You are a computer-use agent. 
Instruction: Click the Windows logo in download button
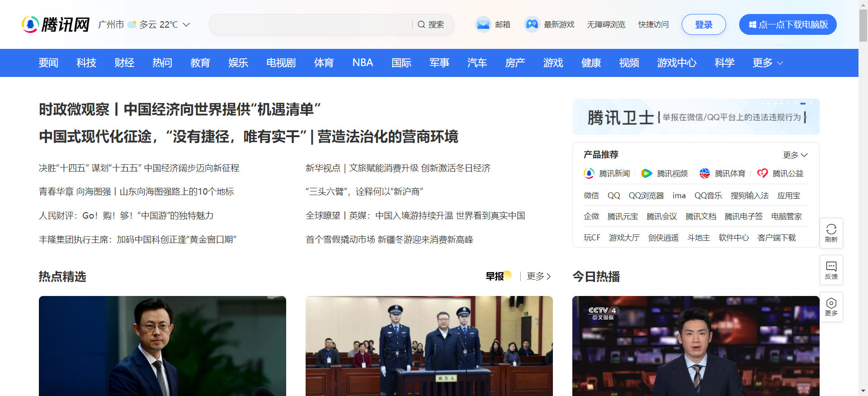tap(753, 25)
